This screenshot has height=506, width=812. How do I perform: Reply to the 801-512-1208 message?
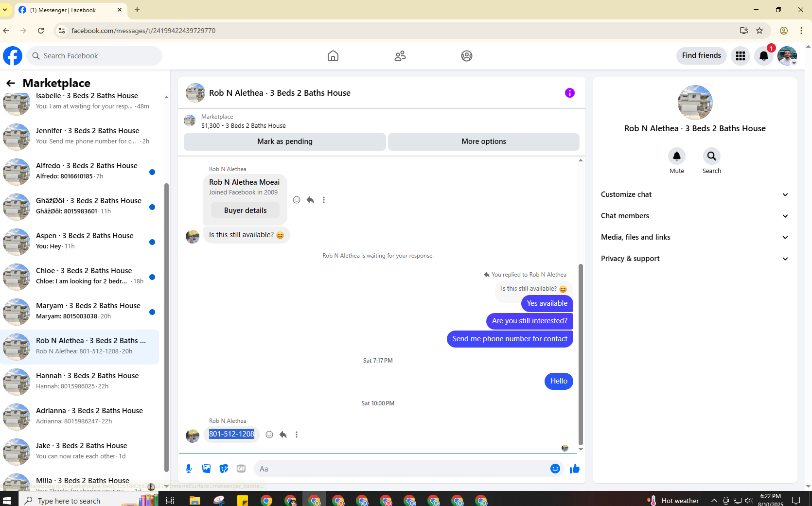pos(283,435)
